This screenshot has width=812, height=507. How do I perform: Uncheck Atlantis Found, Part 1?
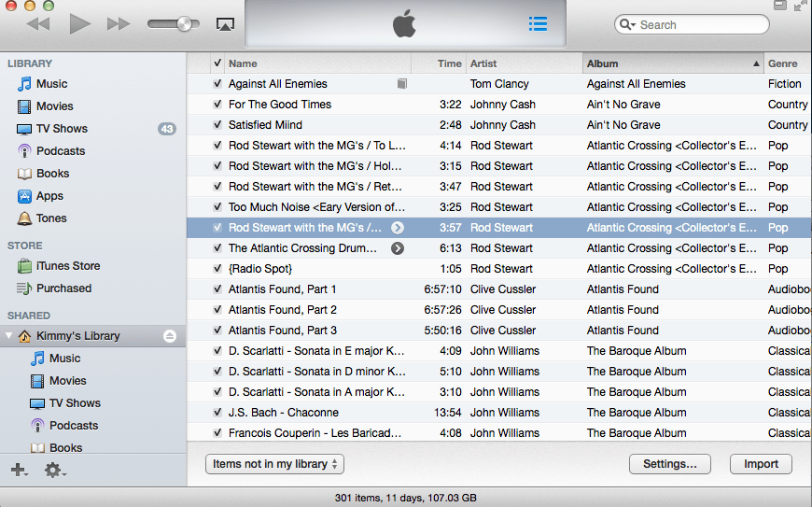217,289
